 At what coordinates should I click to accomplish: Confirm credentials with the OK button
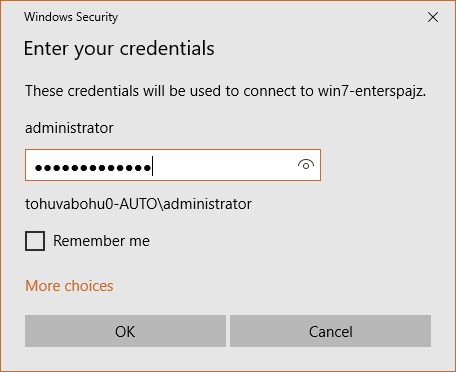coord(125,331)
